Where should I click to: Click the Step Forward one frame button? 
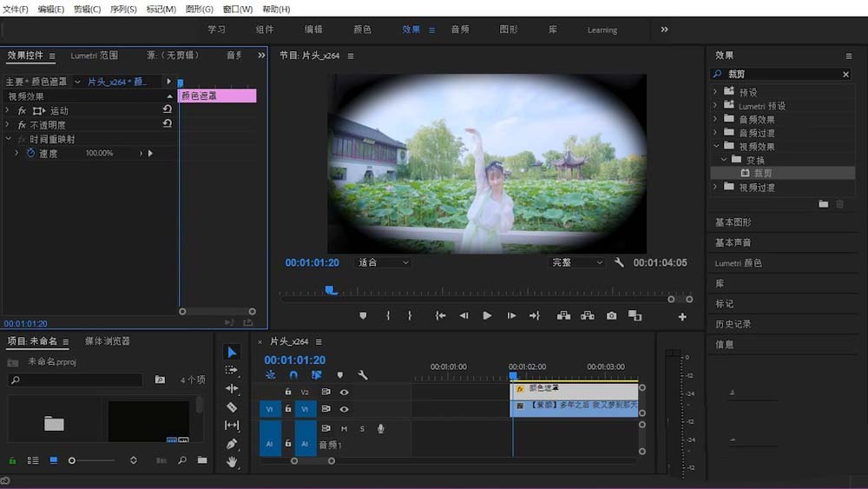coord(511,315)
